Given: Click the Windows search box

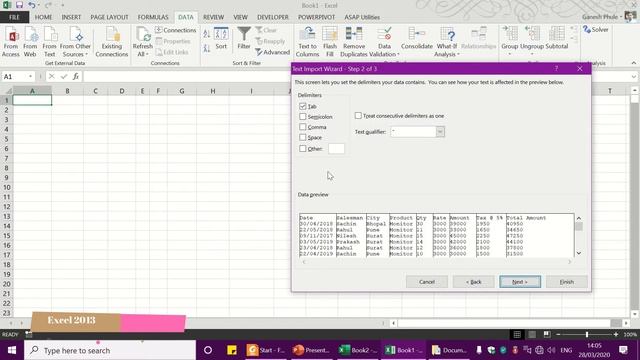Looking at the screenshot, I should pos(110,350).
